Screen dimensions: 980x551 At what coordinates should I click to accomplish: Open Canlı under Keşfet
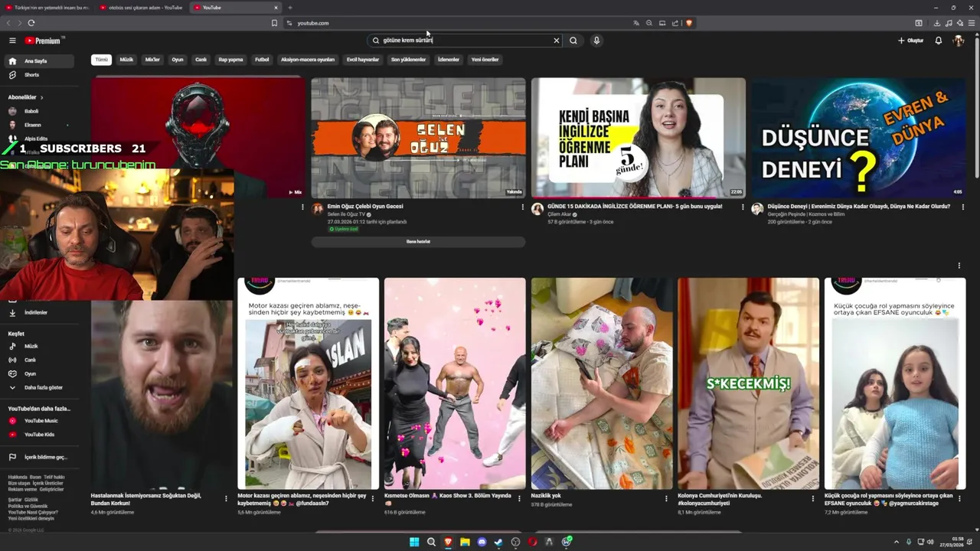pos(41,360)
